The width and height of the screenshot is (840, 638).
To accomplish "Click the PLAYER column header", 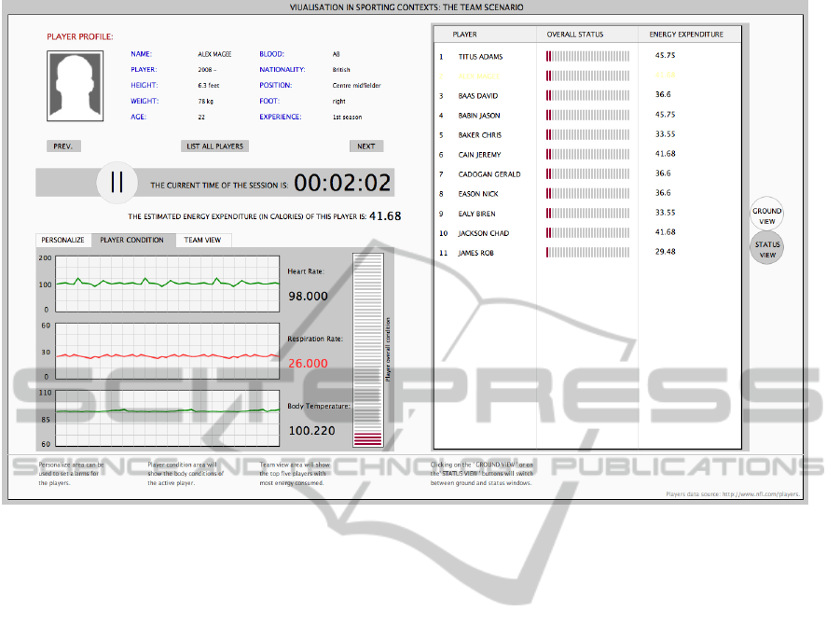I will (464, 35).
